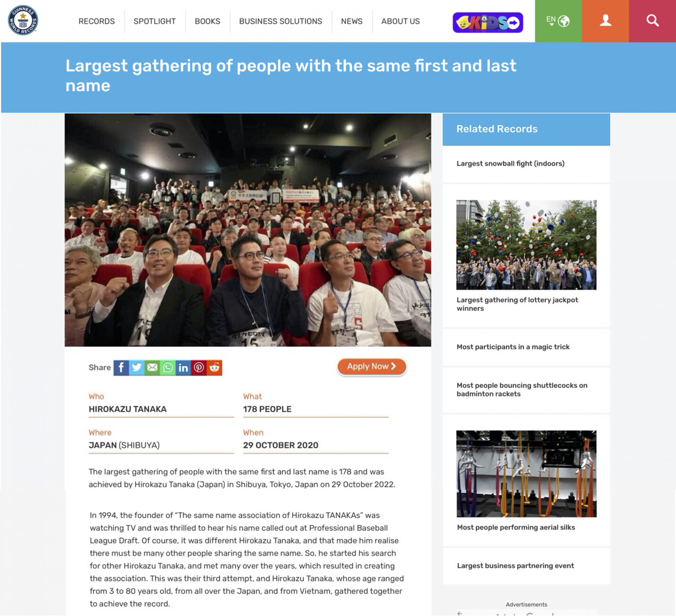Open the lottery jackpot winners thumbnail
676x616 pixels.
pyautogui.click(x=526, y=245)
